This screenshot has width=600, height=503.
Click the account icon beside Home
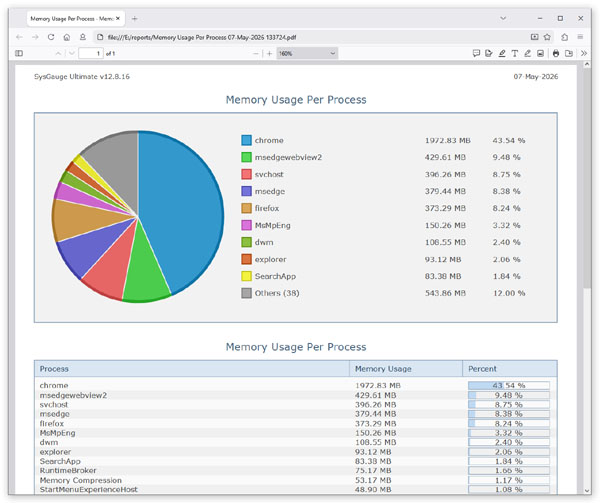(83, 37)
